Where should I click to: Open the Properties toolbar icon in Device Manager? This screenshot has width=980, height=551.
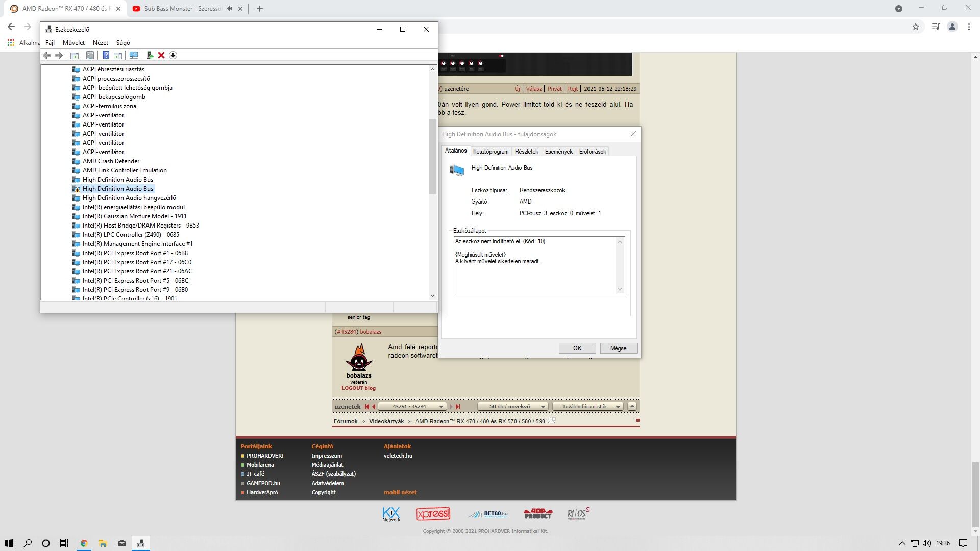[x=90, y=55]
